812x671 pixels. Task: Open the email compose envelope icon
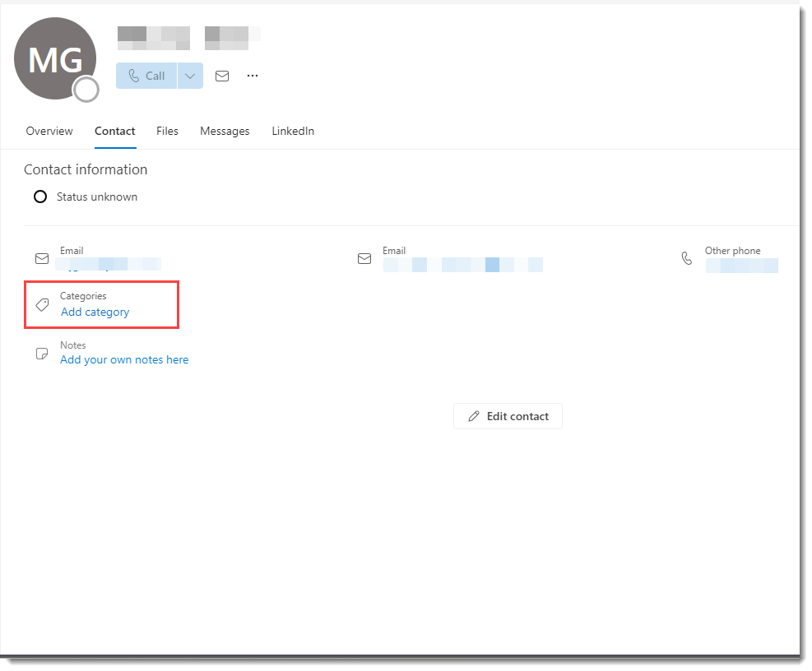point(221,76)
